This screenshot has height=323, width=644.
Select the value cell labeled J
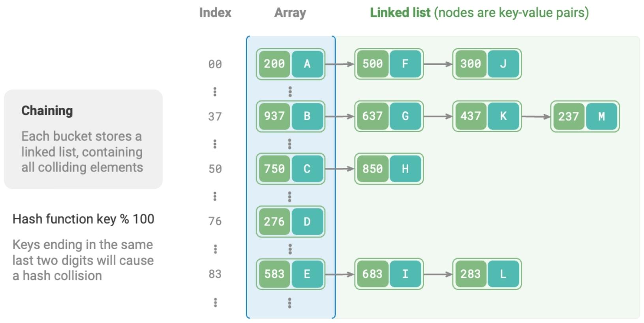tap(503, 64)
